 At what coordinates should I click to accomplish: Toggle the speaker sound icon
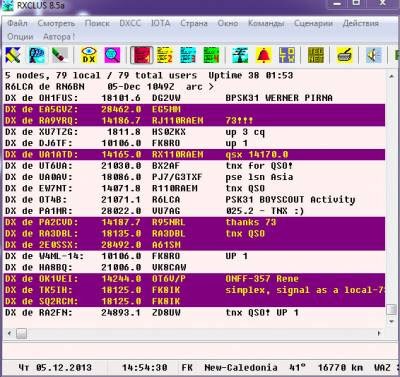point(374,55)
